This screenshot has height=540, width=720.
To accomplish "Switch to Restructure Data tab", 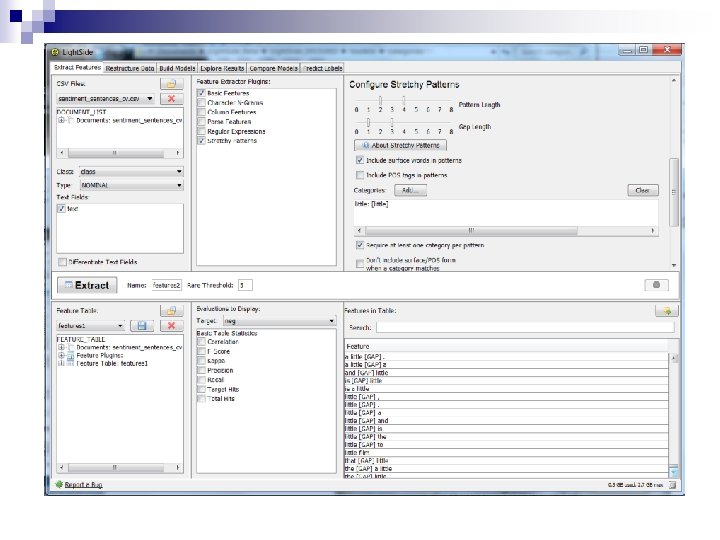I will point(130,68).
